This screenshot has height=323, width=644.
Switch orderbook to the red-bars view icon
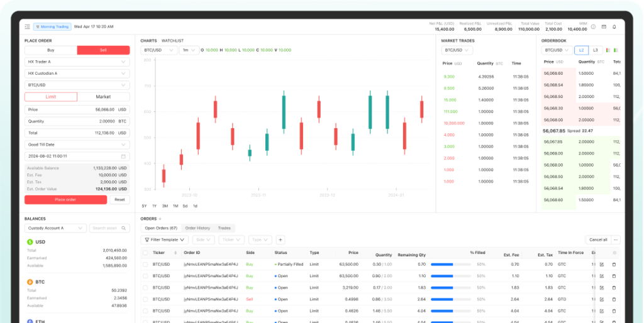(x=608, y=50)
